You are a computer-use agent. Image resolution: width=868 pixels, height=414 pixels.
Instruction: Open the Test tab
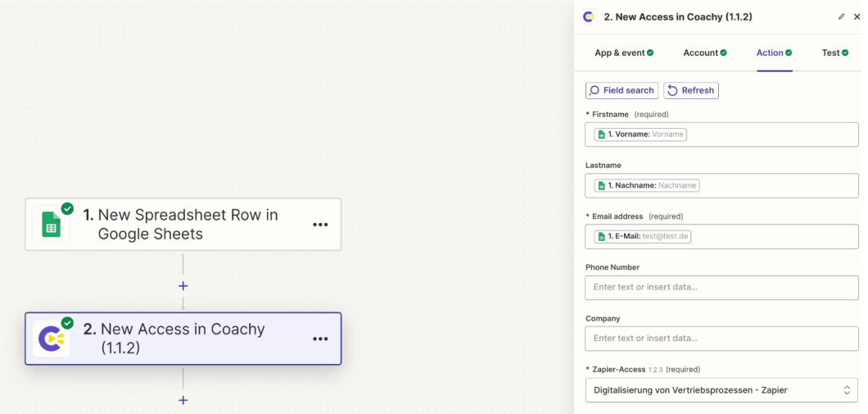pyautogui.click(x=834, y=52)
